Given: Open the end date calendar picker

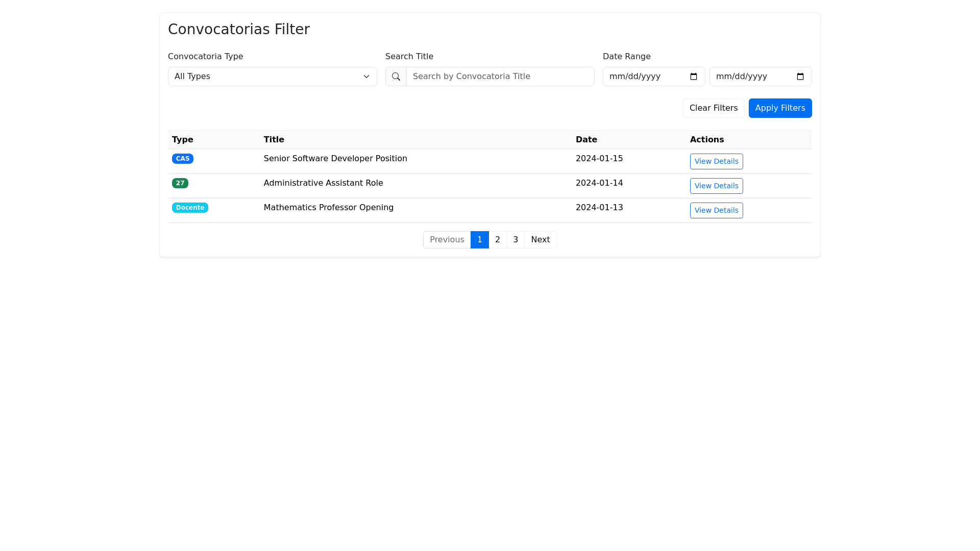Looking at the screenshot, I should [x=800, y=77].
